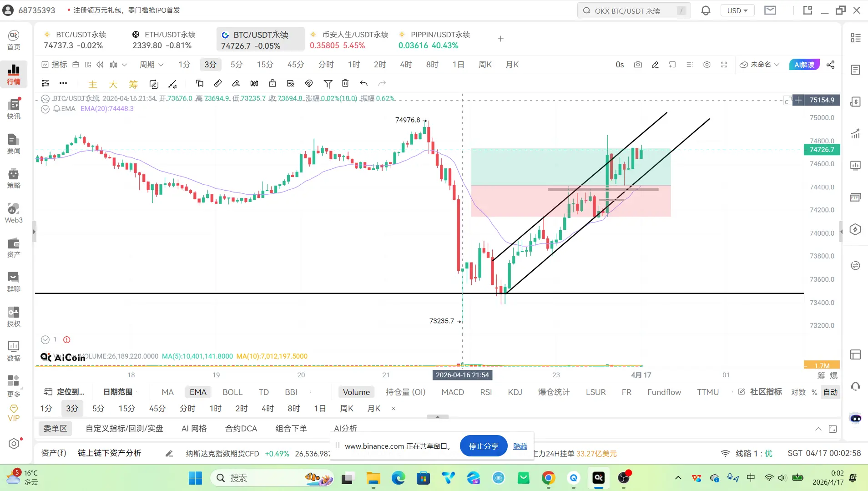The image size is (868, 491).
Task: Click the Windows taskbar 搜索 search box
Action: click(x=272, y=478)
